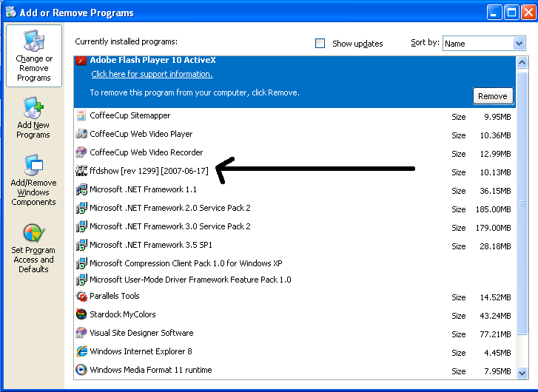Click the ffdshow program icon
Image resolution: width=538 pixels, height=392 pixels.
(x=81, y=170)
